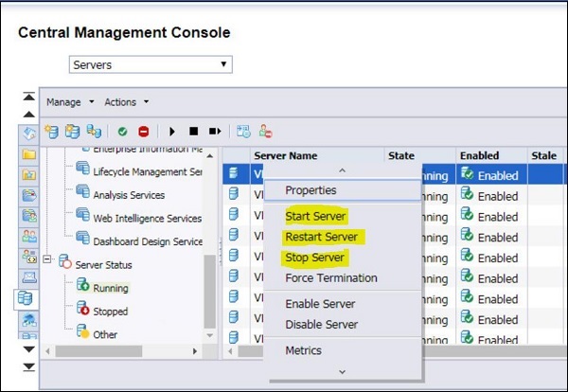
Task: Open the Servers dropdown at the top
Action: (x=151, y=64)
